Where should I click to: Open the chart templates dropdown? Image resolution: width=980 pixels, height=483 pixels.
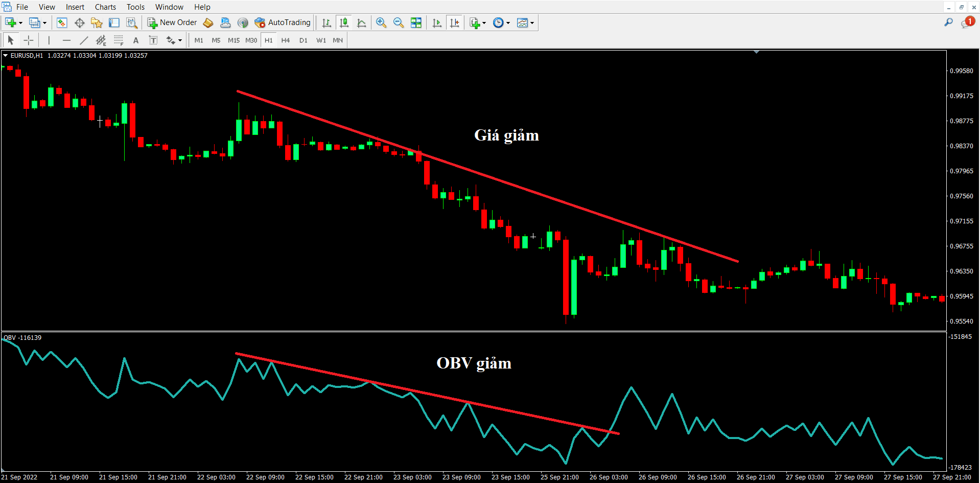532,23
